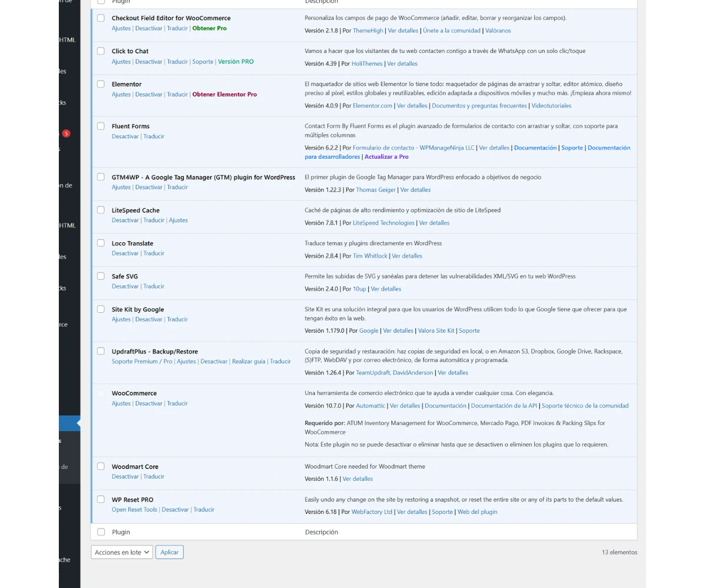706x588 pixels.
Task: Open Thomas Geiger author link
Action: click(x=375, y=190)
